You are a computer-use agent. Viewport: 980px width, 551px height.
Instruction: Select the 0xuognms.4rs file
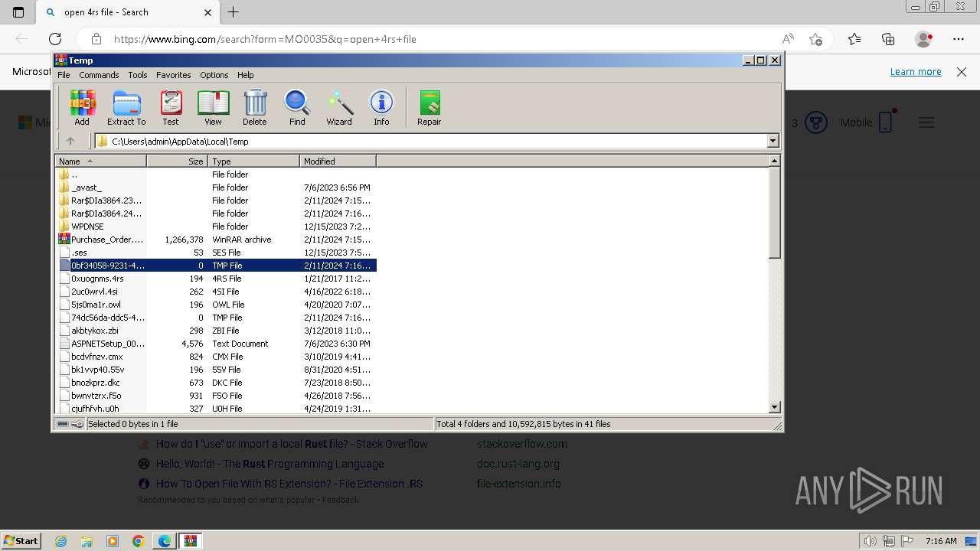pyautogui.click(x=216, y=279)
